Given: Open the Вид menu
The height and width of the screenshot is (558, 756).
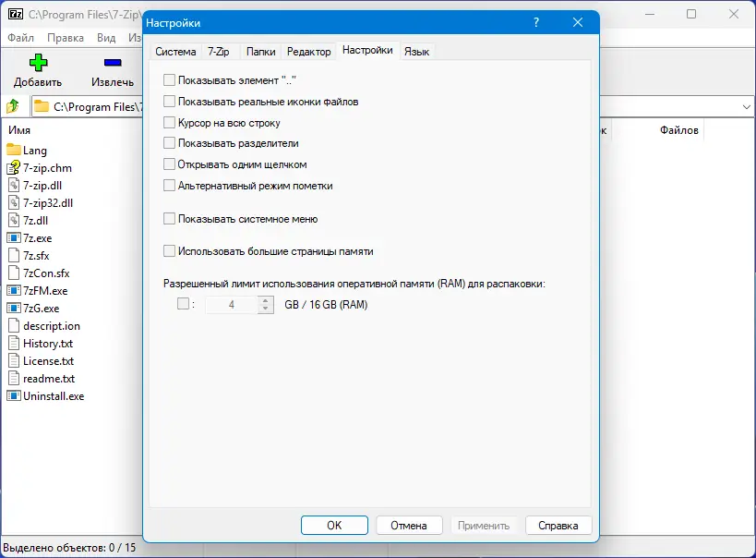Looking at the screenshot, I should pos(106,38).
